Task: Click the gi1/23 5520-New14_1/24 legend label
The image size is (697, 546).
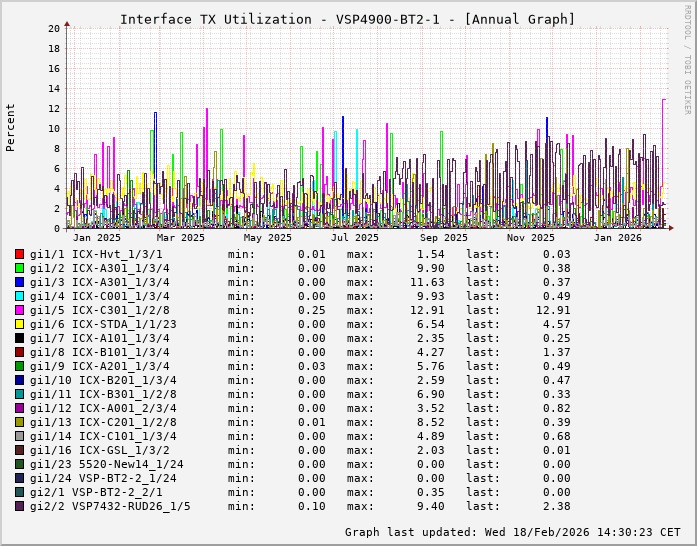Action: 106,464
